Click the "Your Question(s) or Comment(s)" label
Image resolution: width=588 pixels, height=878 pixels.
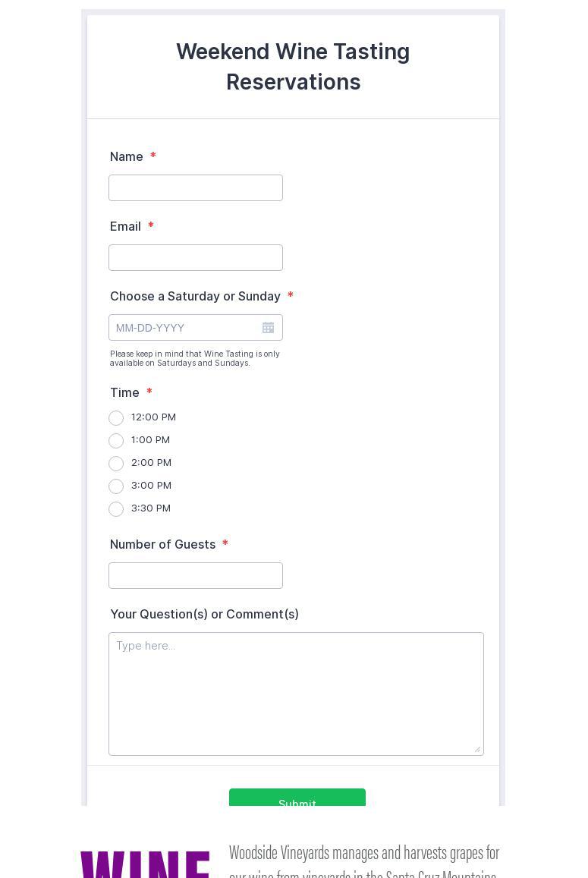[x=204, y=614]
